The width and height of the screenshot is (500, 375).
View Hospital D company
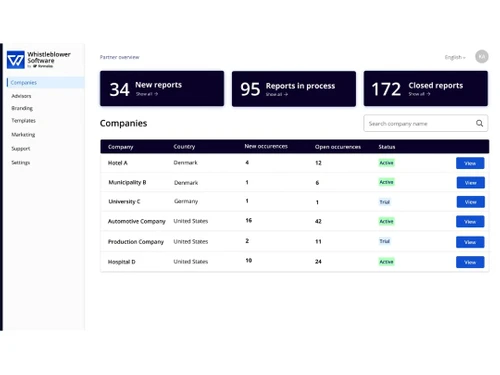[x=470, y=262]
